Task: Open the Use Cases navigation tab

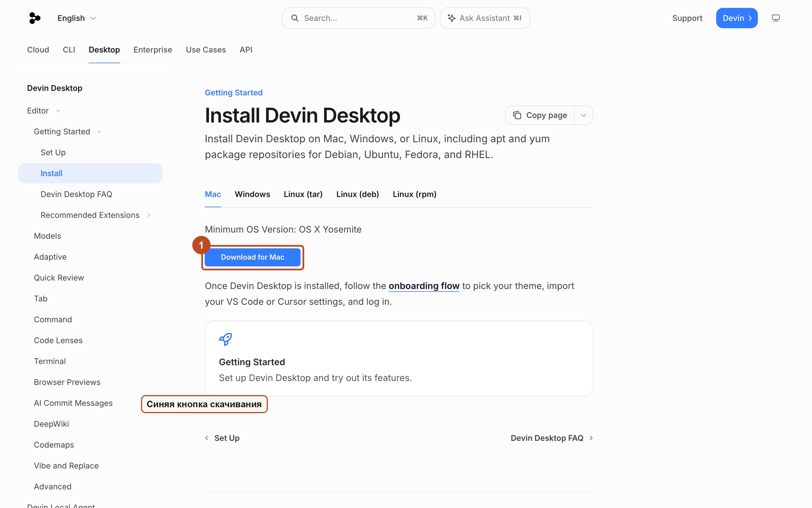Action: [206, 50]
